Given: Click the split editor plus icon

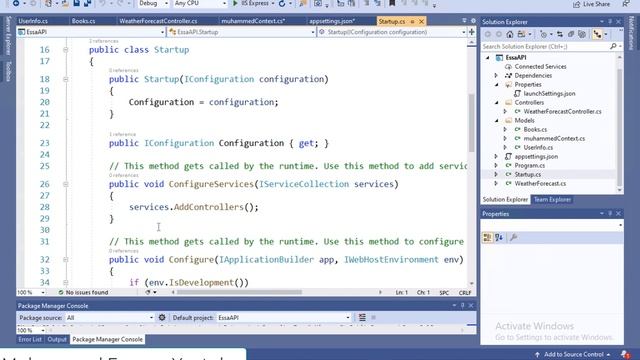Looking at the screenshot, I should pyautogui.click(x=471, y=32).
